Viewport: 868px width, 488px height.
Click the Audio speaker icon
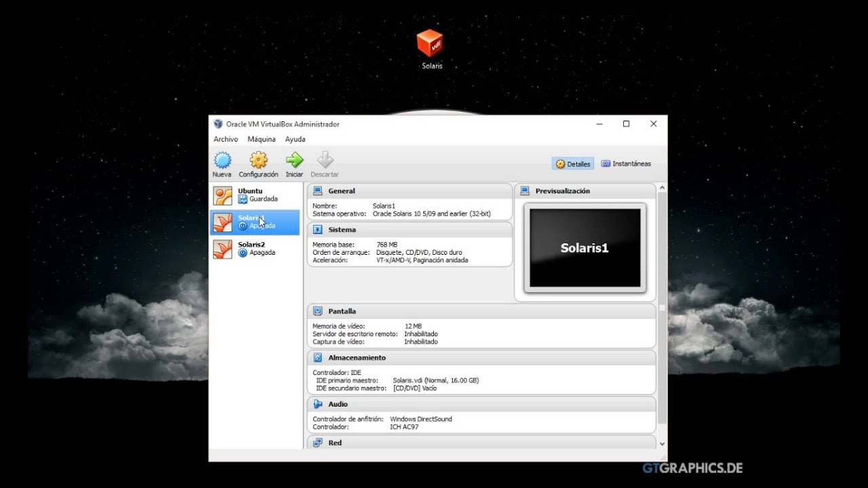317,404
